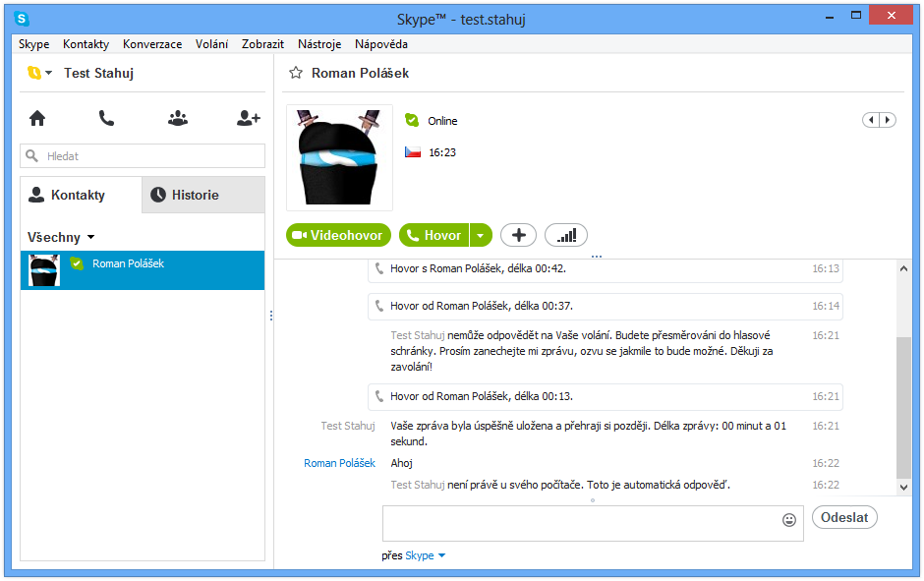The width and height of the screenshot is (924, 581).
Task: Click Czech flag next to 16:23
Action: pos(413,152)
